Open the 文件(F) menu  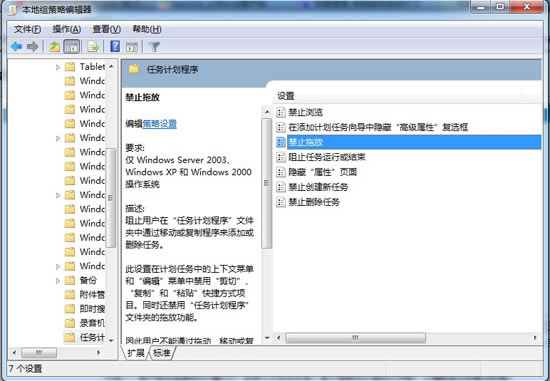pyautogui.click(x=27, y=29)
